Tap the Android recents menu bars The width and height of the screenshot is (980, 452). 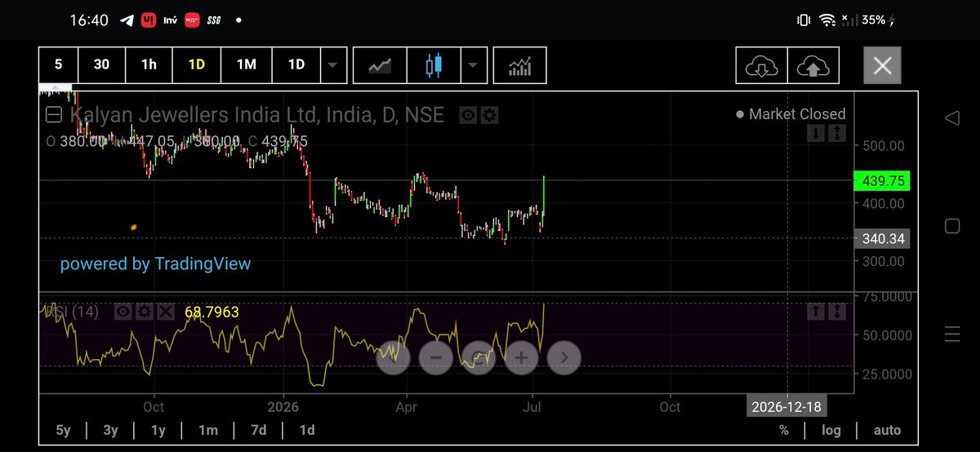coord(952,334)
